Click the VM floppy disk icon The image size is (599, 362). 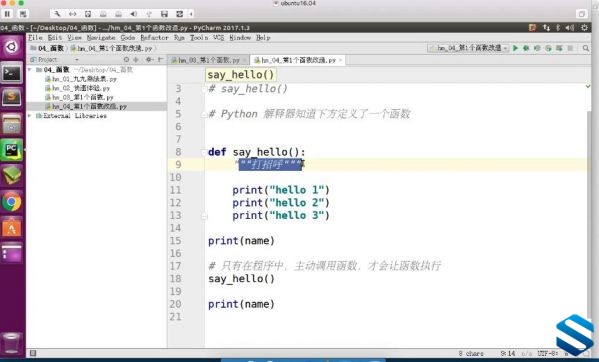(164, 14)
